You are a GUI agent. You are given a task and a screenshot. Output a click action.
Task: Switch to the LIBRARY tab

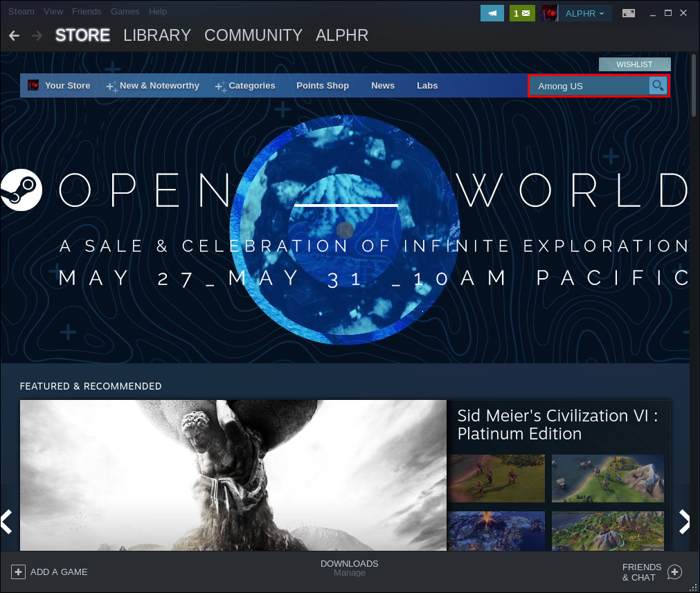point(156,35)
